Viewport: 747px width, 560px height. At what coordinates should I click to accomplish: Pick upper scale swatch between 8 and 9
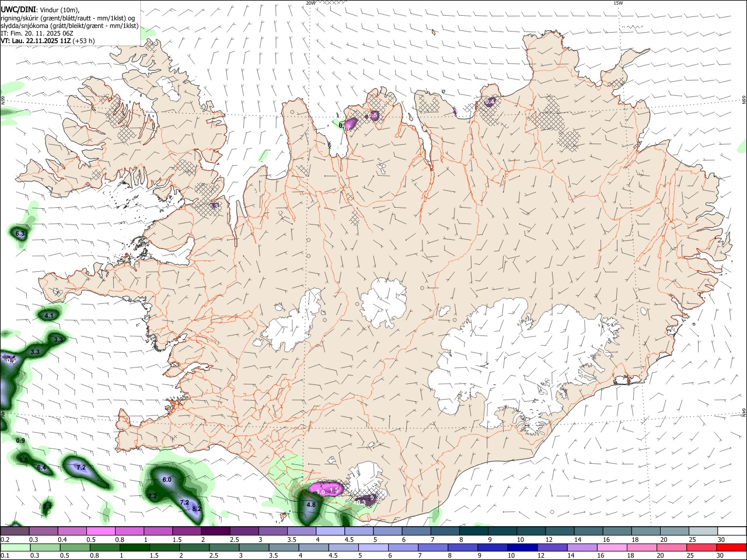474,531
